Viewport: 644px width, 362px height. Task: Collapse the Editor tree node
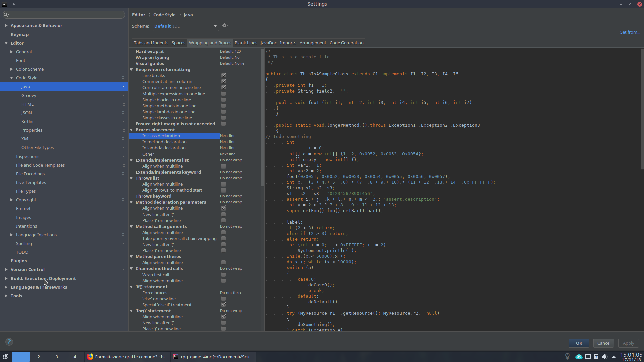(x=6, y=43)
